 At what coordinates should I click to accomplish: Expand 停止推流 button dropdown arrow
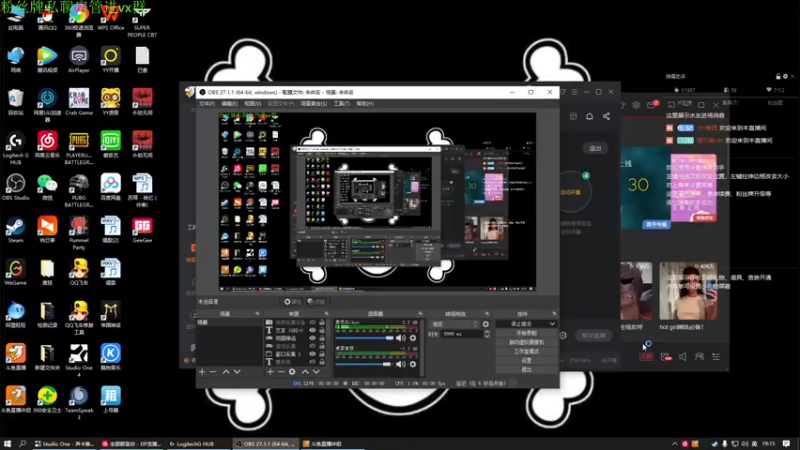pyautogui.click(x=552, y=323)
